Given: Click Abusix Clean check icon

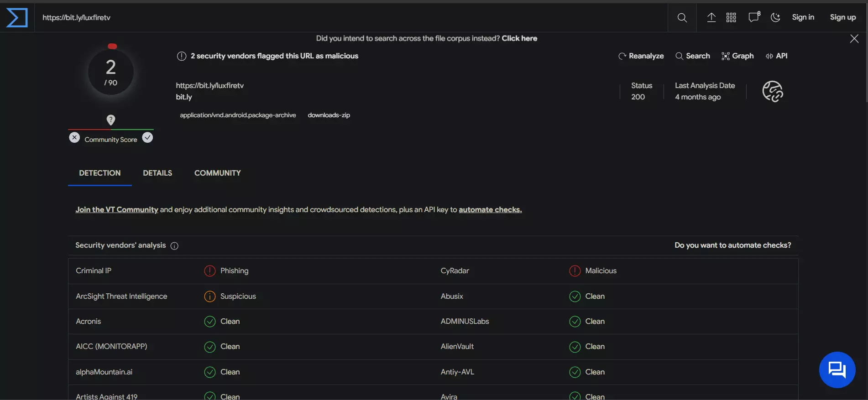Looking at the screenshot, I should 575,296.
